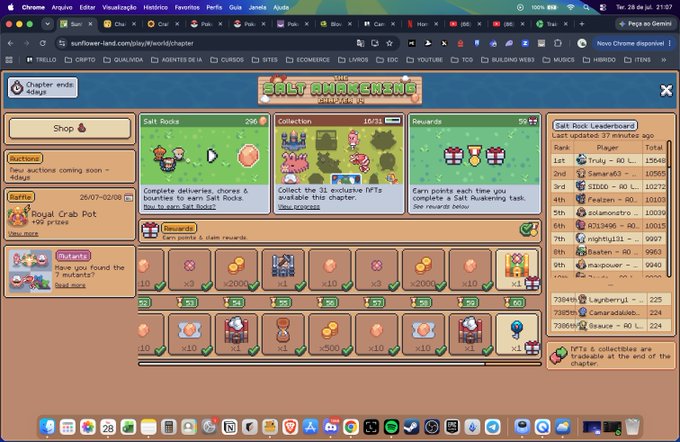Follow the Collection View progress link
The width and height of the screenshot is (680, 442).
coord(299,206)
